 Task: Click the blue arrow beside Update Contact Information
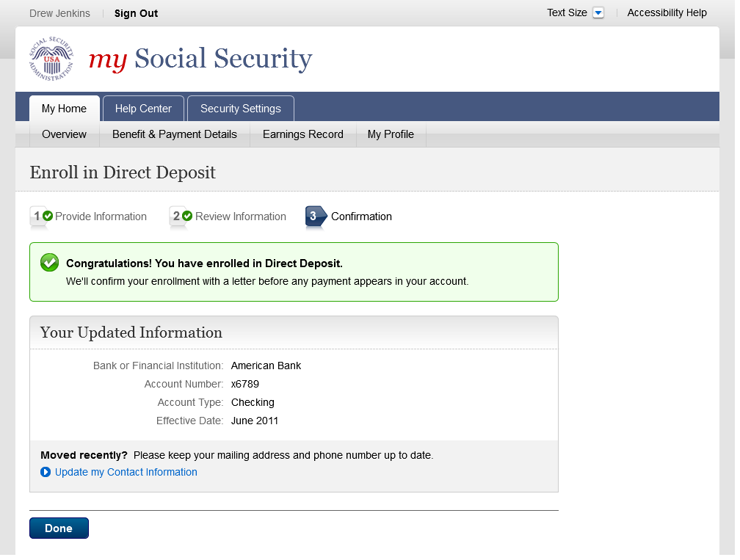(x=46, y=472)
